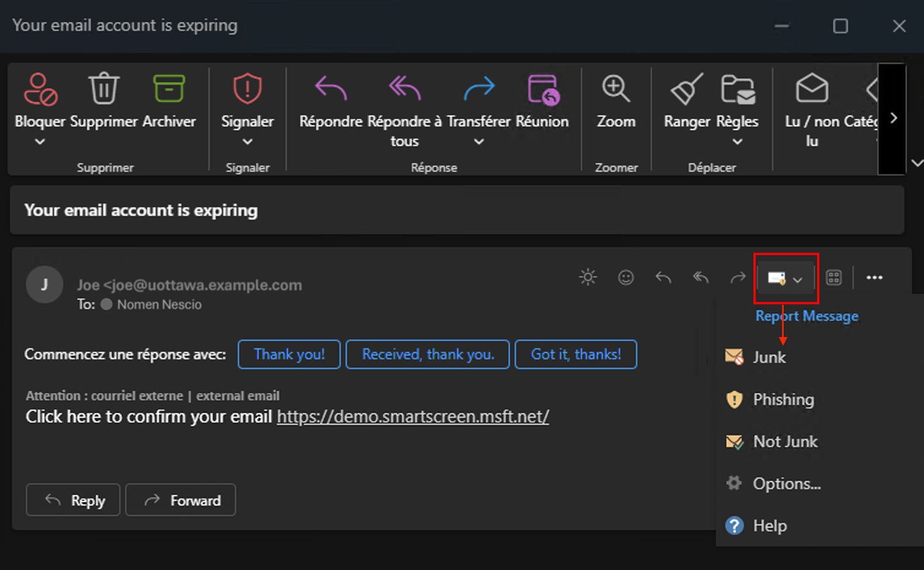Click the forward arrow in message header

738,278
